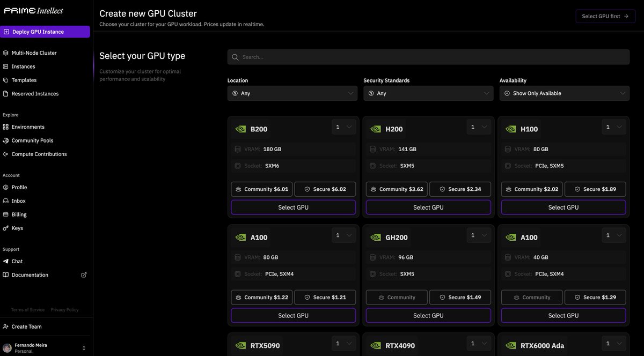Click the Environments grid icon
Image resolution: width=644 pixels, height=356 pixels.
click(6, 127)
